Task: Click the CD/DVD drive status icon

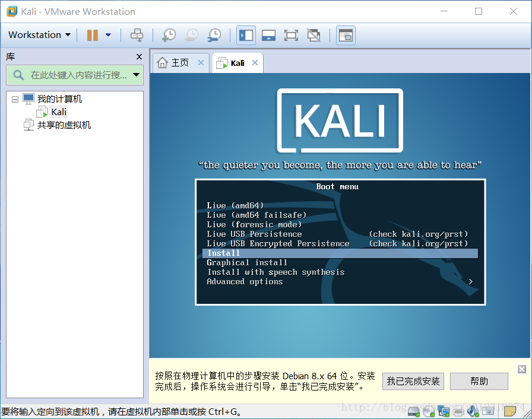Action: click(x=429, y=411)
